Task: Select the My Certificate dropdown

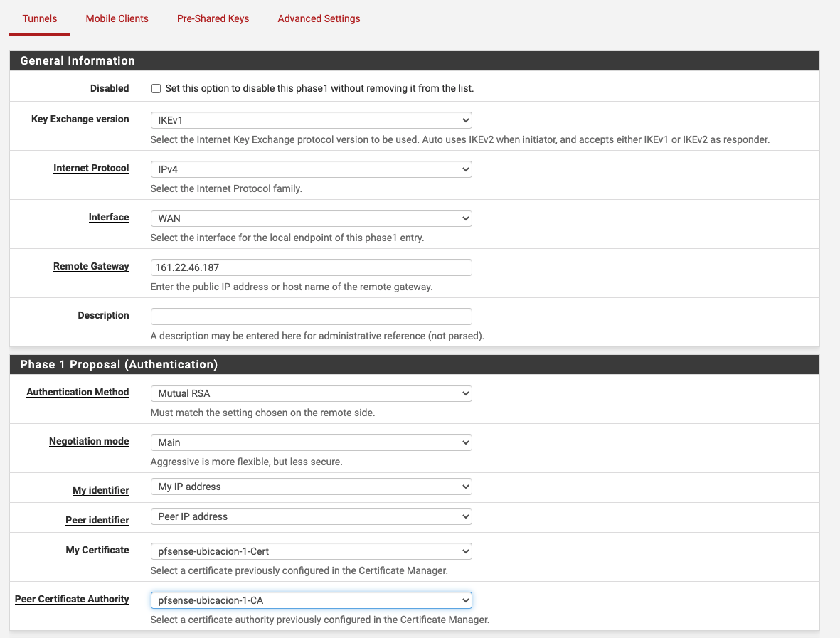Action: (312, 551)
